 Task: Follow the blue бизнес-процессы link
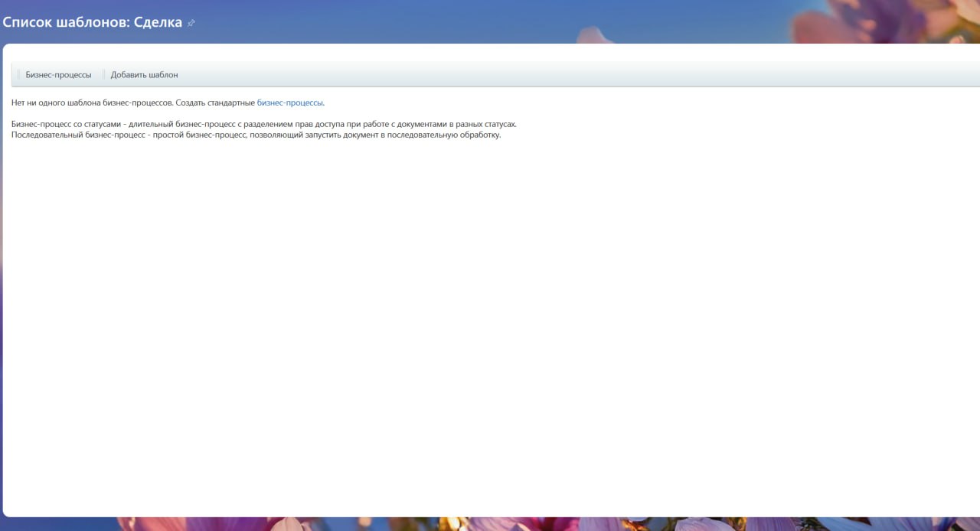(289, 103)
